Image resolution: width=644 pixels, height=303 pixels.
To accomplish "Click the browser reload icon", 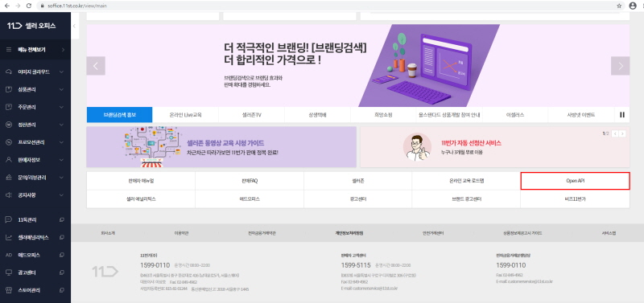I will coord(29,6).
